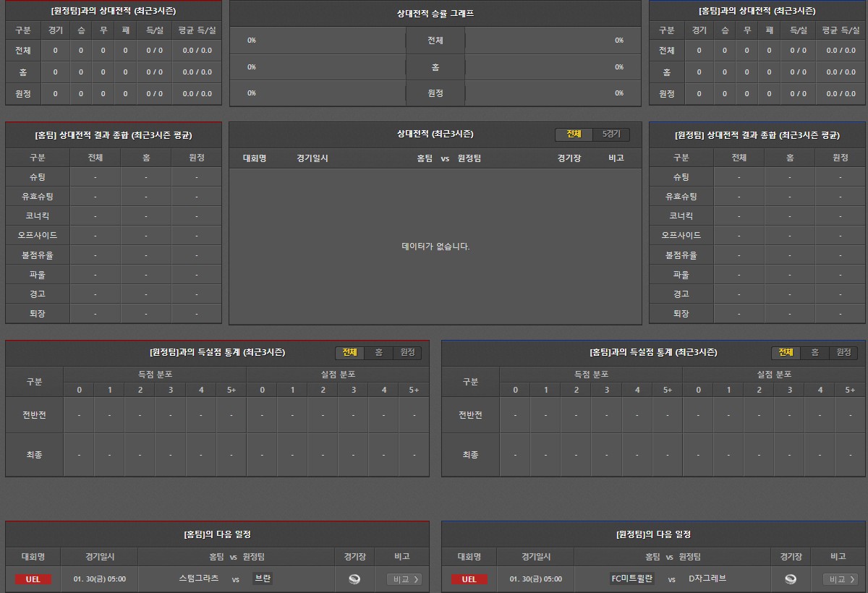This screenshot has width=868, height=593.
Task: Click stadium icon for FC미트윌란 vs D자그레브 match
Action: click(791, 579)
